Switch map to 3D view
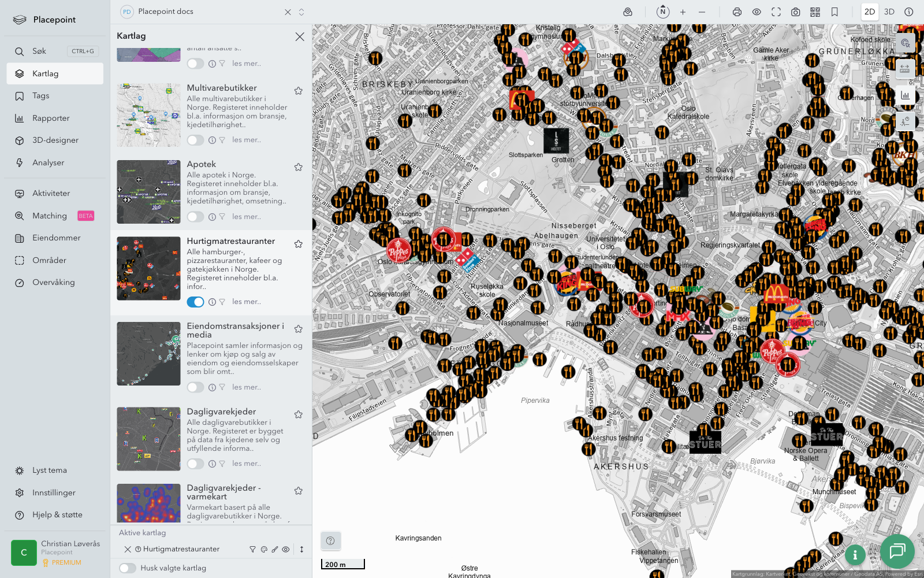 point(889,12)
